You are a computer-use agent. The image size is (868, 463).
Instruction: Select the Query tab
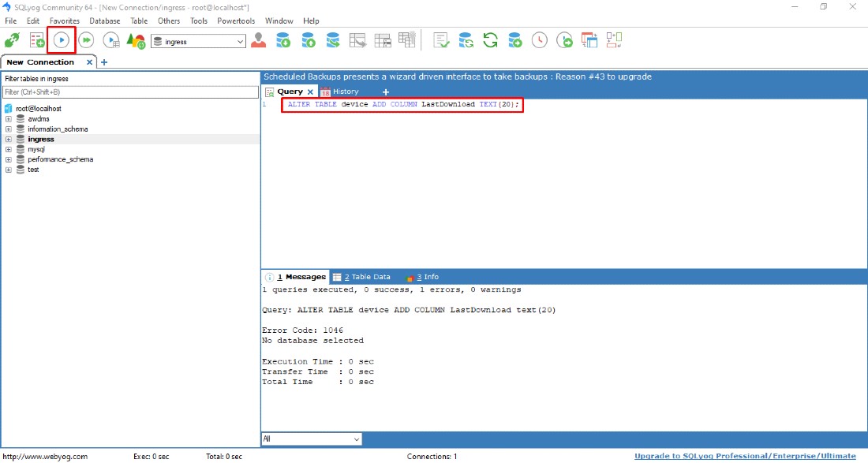pos(290,91)
